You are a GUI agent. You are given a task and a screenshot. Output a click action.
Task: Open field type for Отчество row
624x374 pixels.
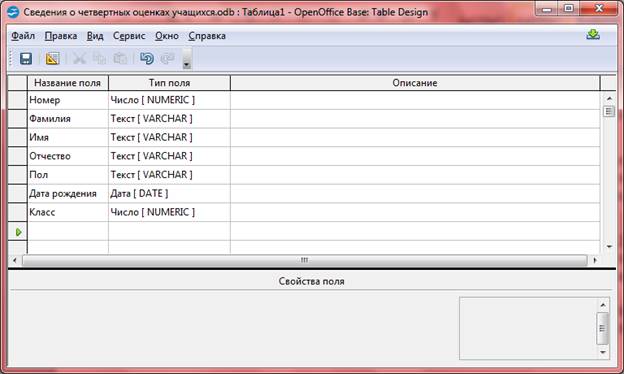(169, 156)
